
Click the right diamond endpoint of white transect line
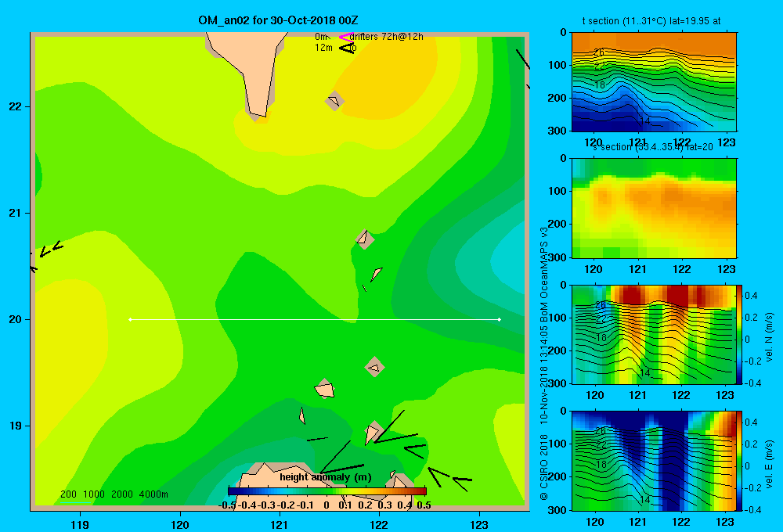pos(499,319)
